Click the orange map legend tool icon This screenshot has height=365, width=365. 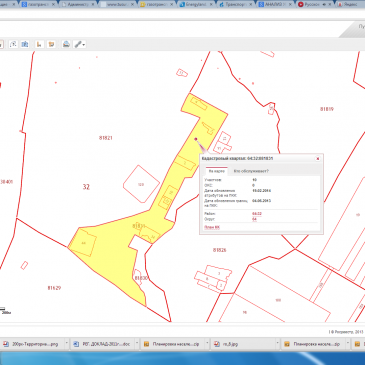(51, 44)
